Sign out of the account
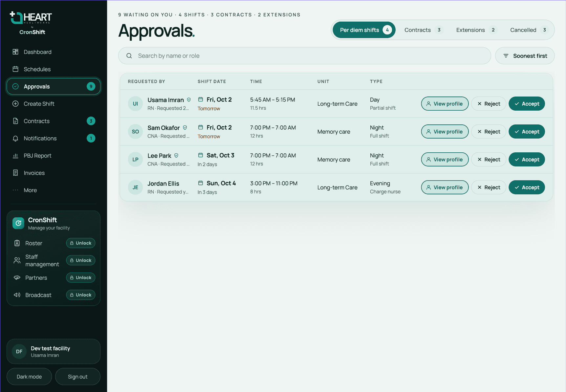566x392 pixels. pos(78,377)
